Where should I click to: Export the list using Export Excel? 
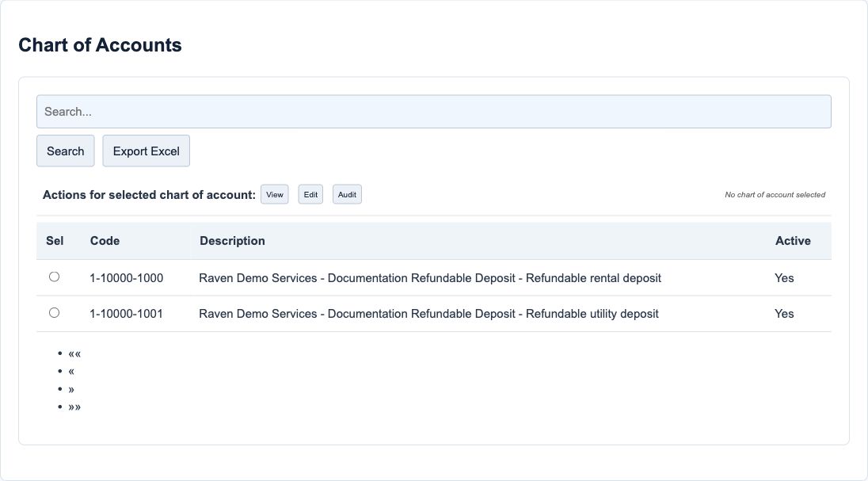pyautogui.click(x=147, y=151)
